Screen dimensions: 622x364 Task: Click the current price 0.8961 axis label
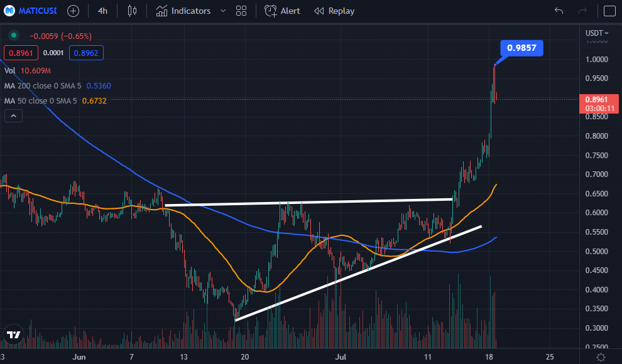(599, 104)
